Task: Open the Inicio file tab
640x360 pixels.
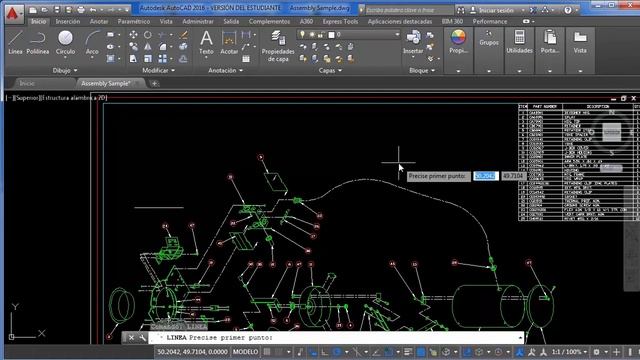Action: [27, 83]
